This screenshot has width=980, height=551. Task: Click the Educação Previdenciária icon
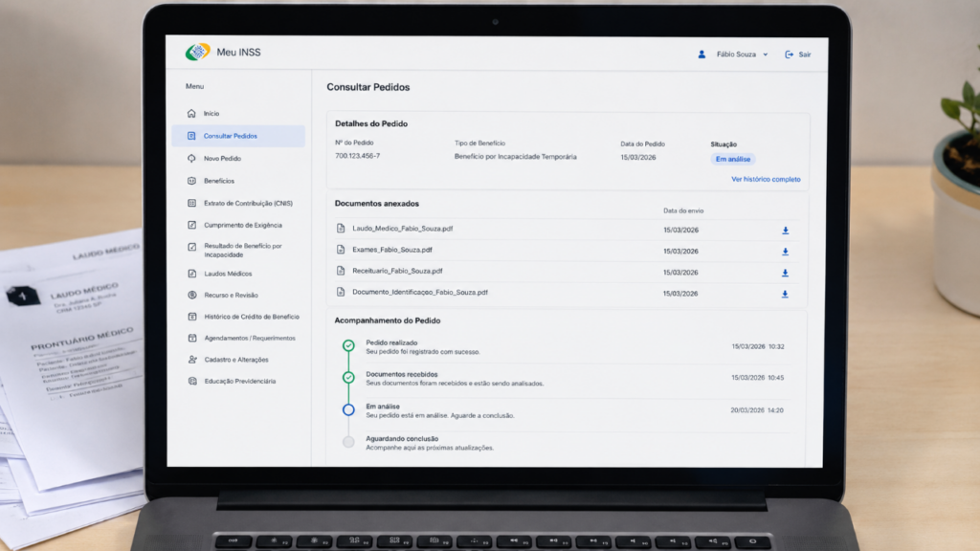coord(191,381)
